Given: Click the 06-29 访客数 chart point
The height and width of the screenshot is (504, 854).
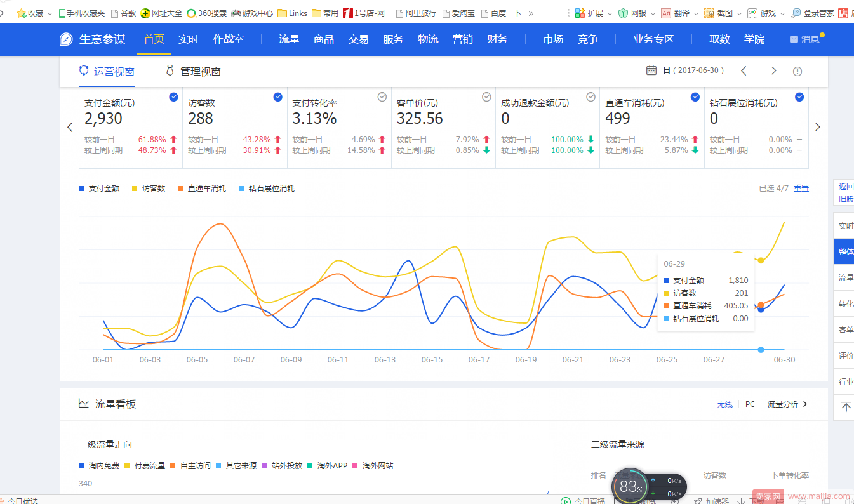Looking at the screenshot, I should pyautogui.click(x=761, y=260).
